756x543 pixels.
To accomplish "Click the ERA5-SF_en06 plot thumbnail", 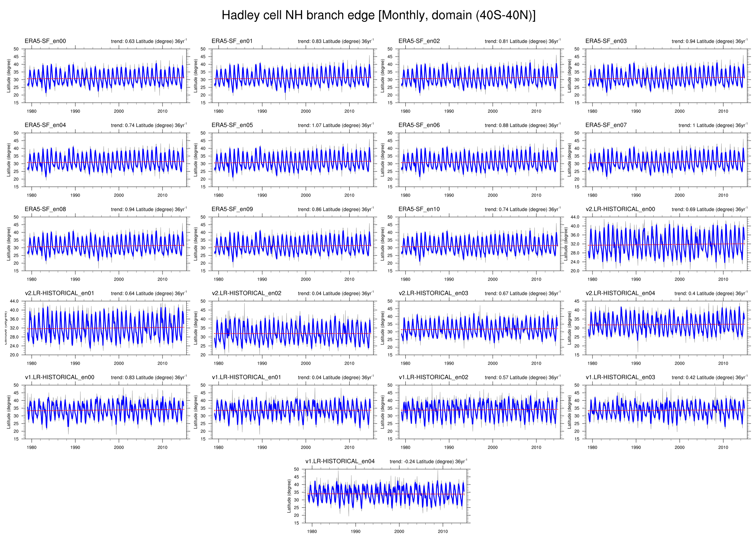I will pos(480,160).
